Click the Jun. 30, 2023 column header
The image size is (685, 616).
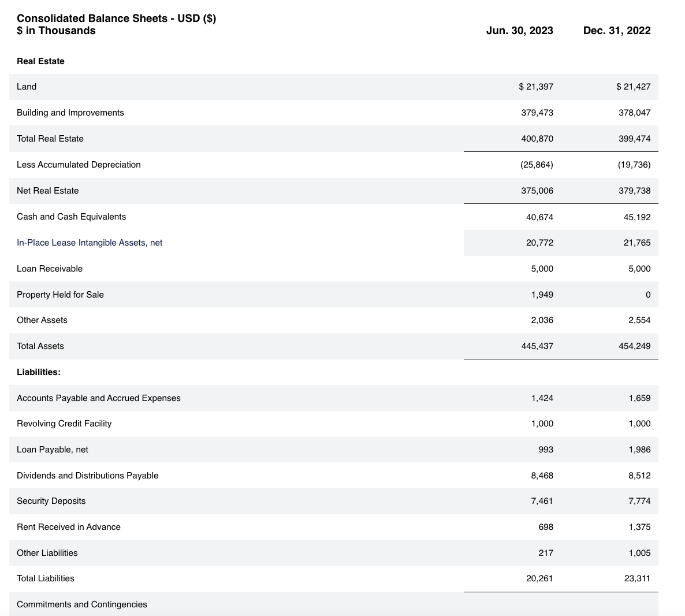519,30
